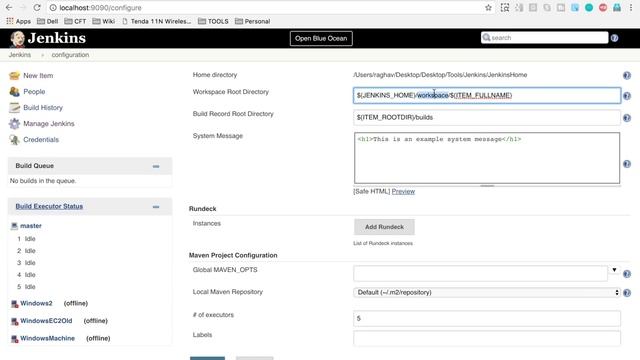Image resolution: width=640 pixels, height=360 pixels.
Task: Click the WindowsMachine offline node icon
Action: click(x=14, y=339)
